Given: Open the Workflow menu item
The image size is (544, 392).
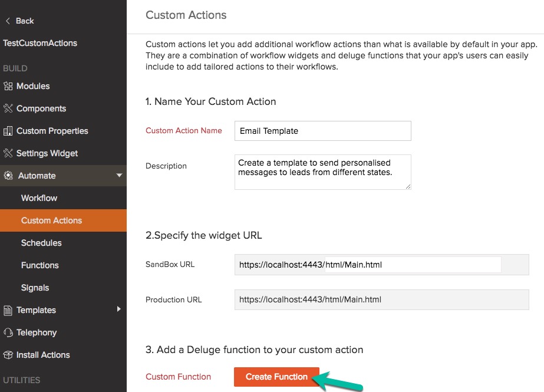Looking at the screenshot, I should point(39,198).
